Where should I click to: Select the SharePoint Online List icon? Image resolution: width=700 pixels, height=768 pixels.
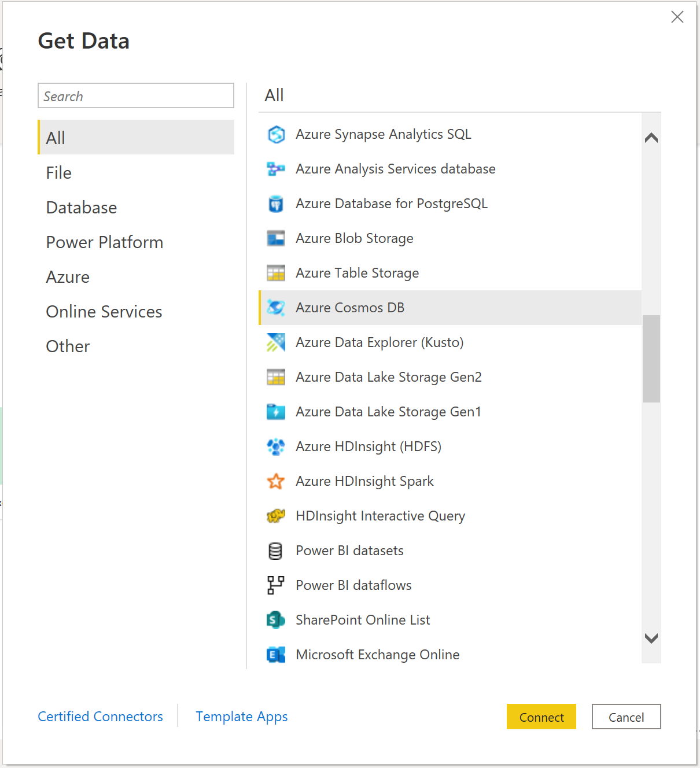(x=276, y=620)
